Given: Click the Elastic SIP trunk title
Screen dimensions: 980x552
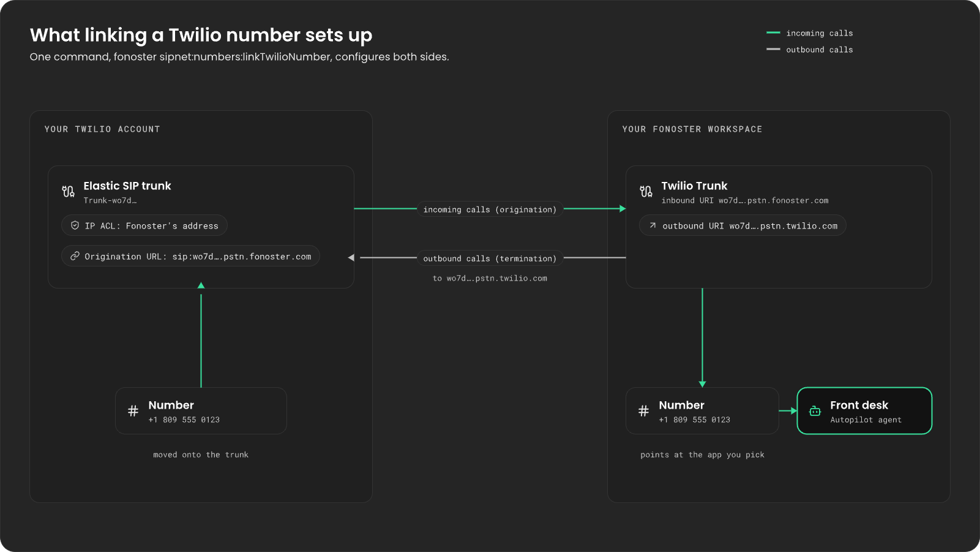Looking at the screenshot, I should click(127, 186).
